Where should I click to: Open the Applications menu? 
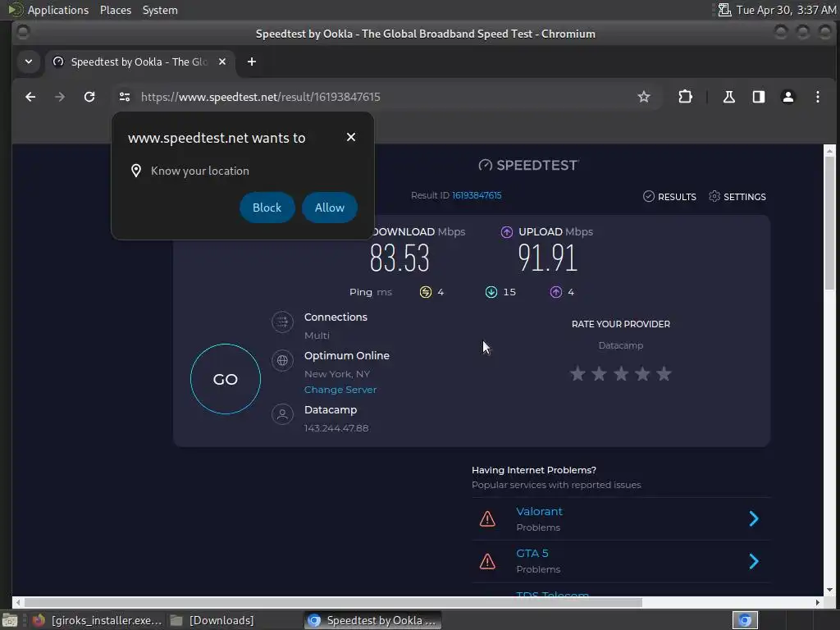[x=58, y=10]
